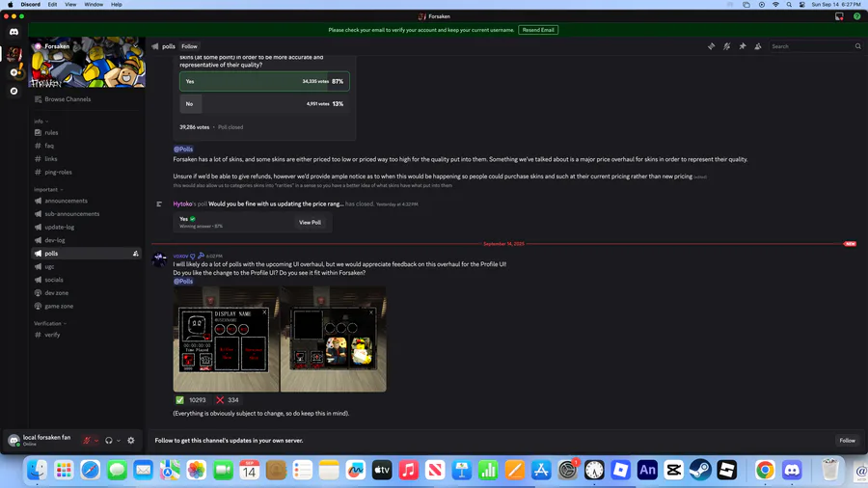Open Discord direct messages home
This screenshot has width=868, height=488.
click(14, 32)
